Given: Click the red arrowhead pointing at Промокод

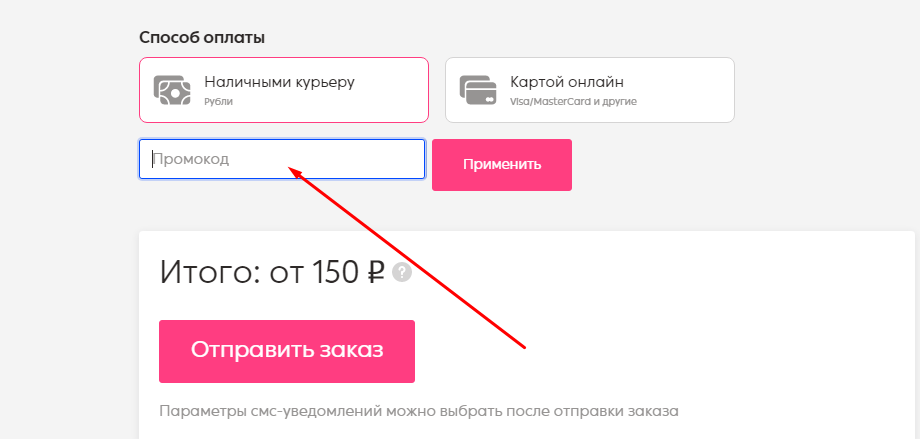Looking at the screenshot, I should pyautogui.click(x=295, y=172).
